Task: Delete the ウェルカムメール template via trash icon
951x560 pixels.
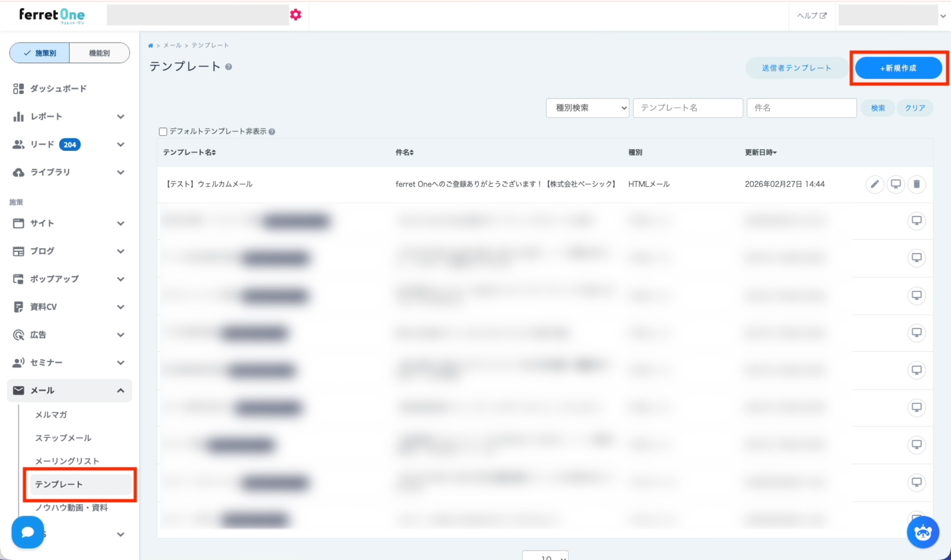Action: click(x=917, y=184)
